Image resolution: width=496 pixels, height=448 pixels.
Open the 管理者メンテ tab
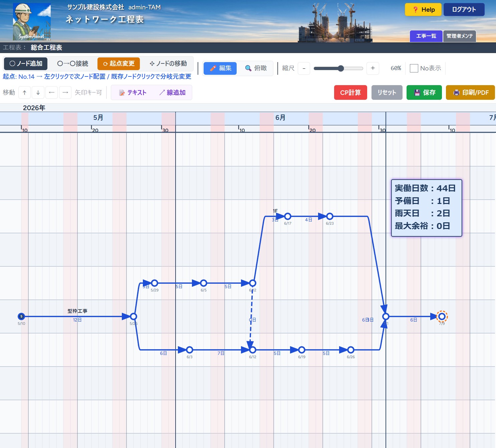click(460, 36)
